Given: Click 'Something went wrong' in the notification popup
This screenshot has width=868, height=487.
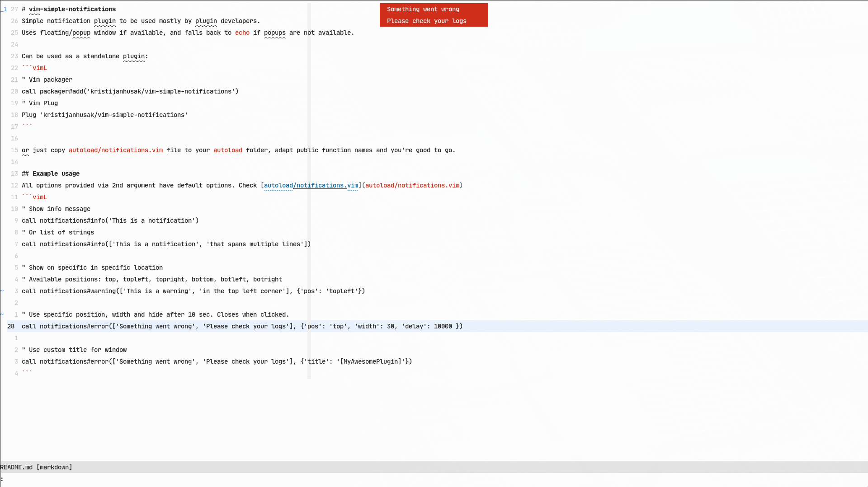Looking at the screenshot, I should tap(423, 9).
